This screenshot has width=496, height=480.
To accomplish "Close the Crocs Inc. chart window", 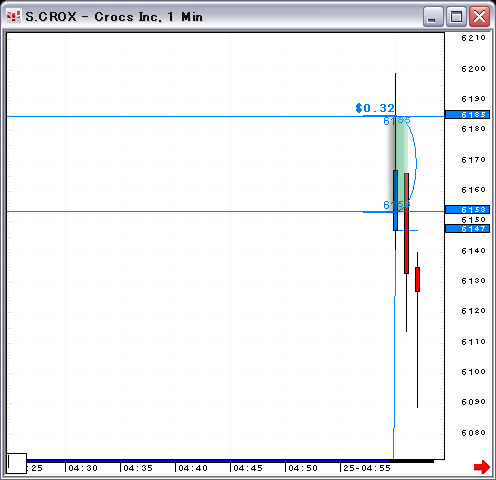I will (479, 16).
